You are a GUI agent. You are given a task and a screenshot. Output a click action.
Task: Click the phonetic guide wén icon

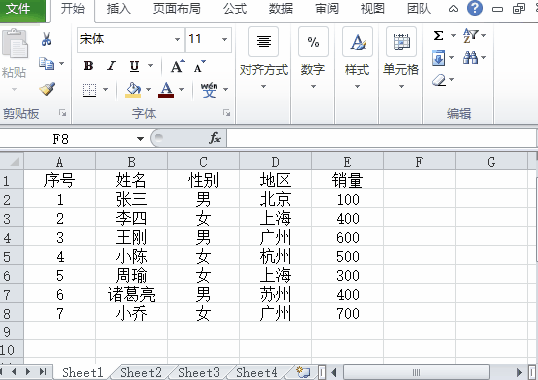(209, 90)
